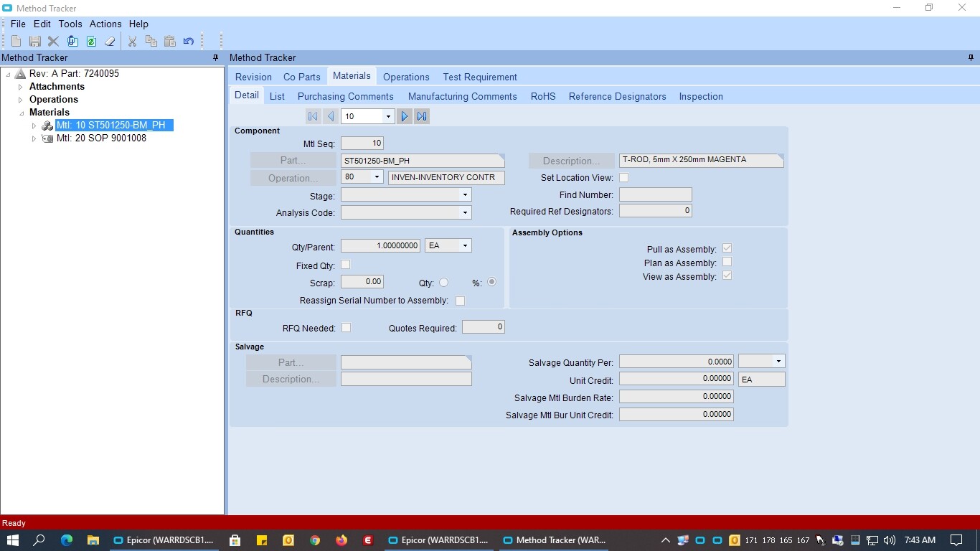The height and width of the screenshot is (551, 980).
Task: Open Google Chrome from taskbar
Action: 315,540
